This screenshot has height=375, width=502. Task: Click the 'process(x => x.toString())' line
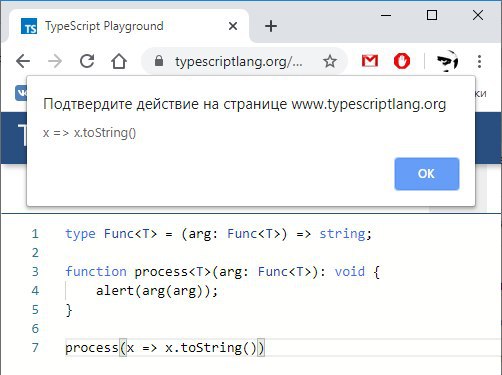click(x=165, y=348)
